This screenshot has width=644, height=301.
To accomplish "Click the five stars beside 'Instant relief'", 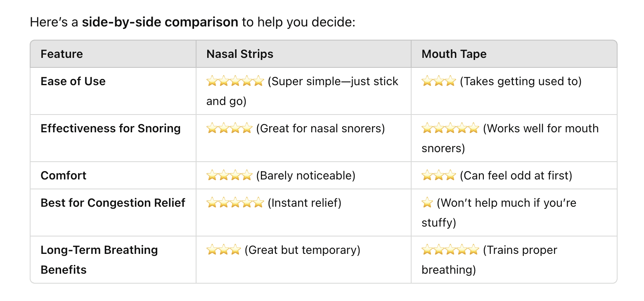I will pyautogui.click(x=235, y=203).
